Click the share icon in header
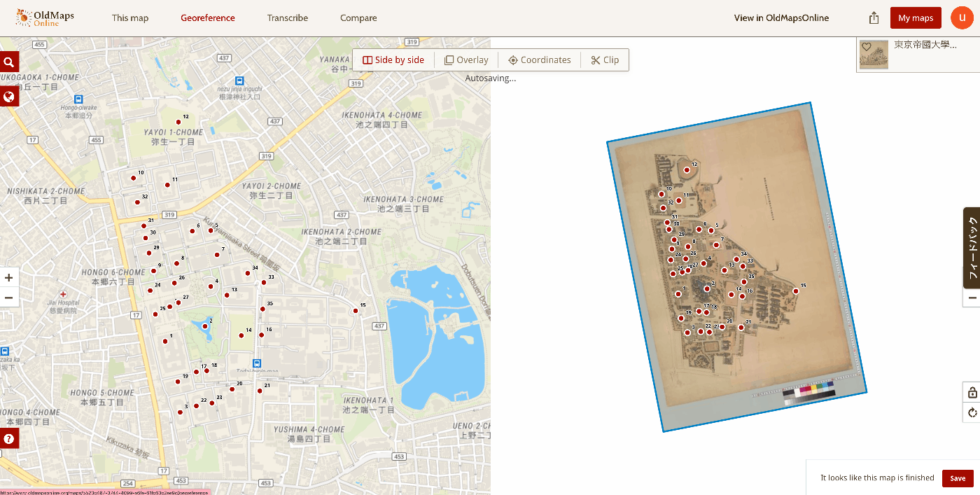Screen dimensions: 980x495 pyautogui.click(x=874, y=18)
